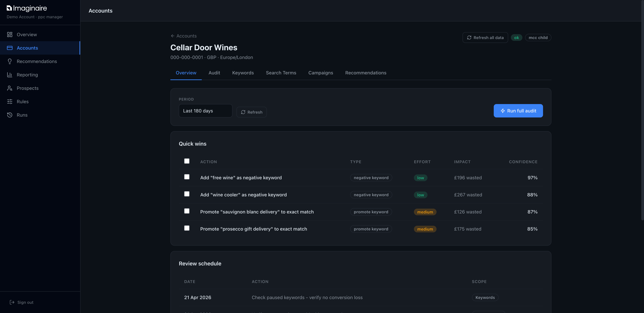
Task: Click the Keywords scope tag in Review schedule
Action: pos(485,298)
